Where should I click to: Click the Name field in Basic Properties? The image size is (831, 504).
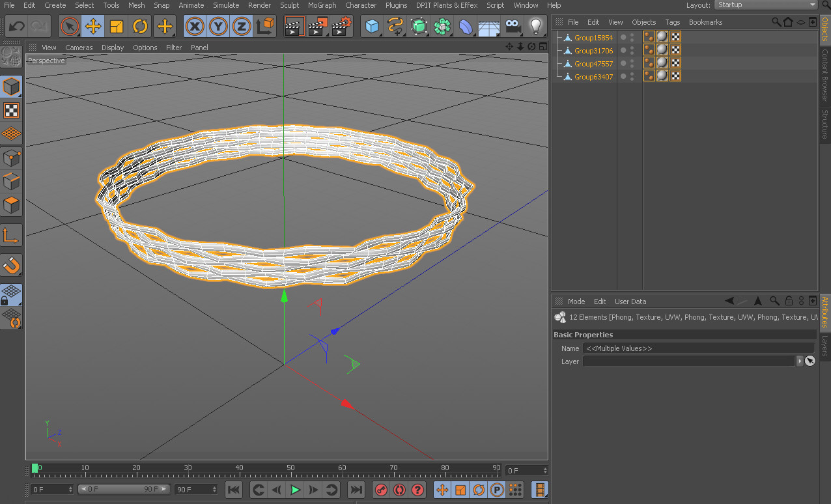click(697, 348)
